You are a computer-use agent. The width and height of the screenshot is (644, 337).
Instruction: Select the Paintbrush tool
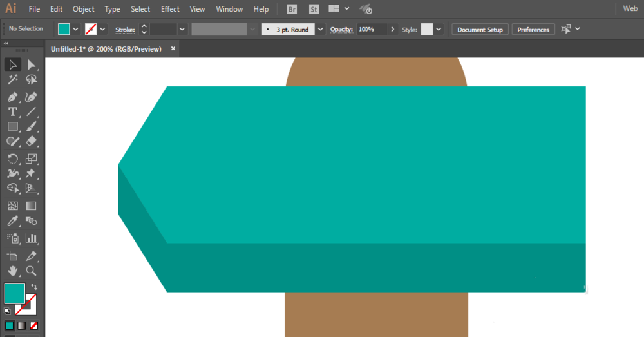click(x=31, y=126)
